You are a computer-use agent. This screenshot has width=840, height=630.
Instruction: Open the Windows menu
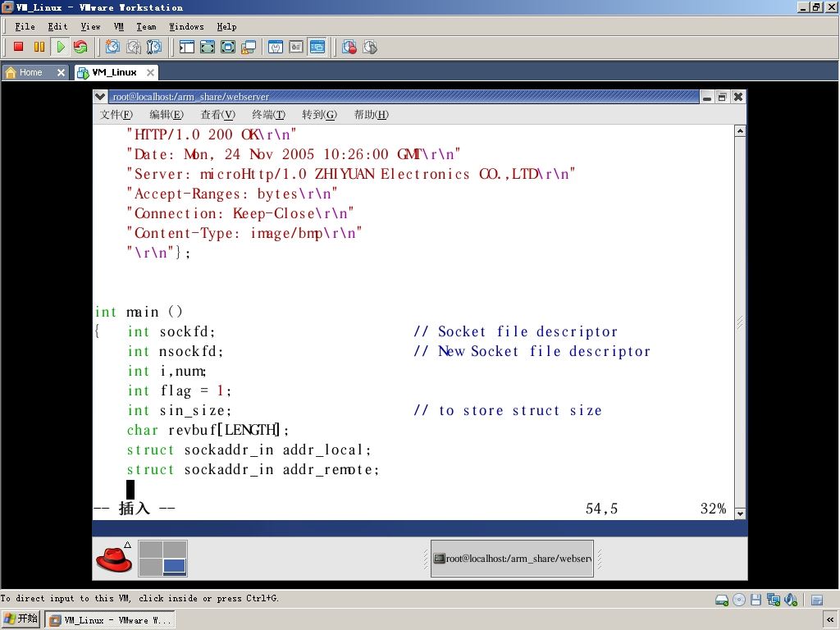tap(186, 26)
